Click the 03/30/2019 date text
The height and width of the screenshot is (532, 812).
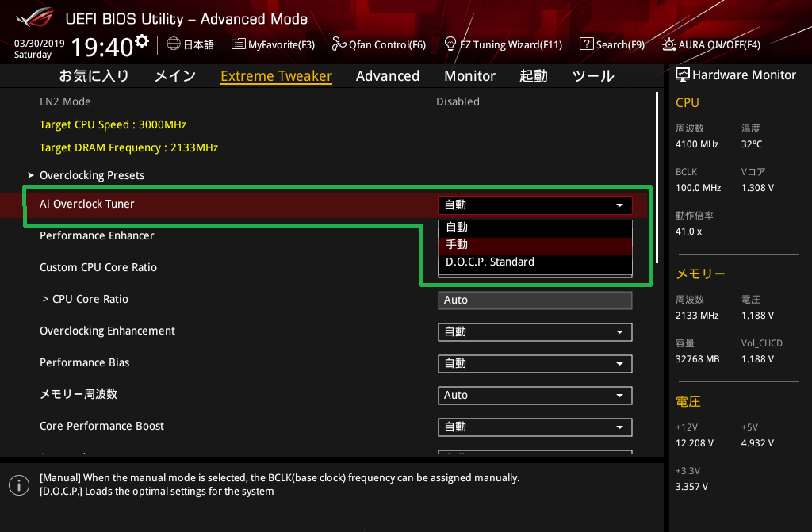click(x=40, y=44)
